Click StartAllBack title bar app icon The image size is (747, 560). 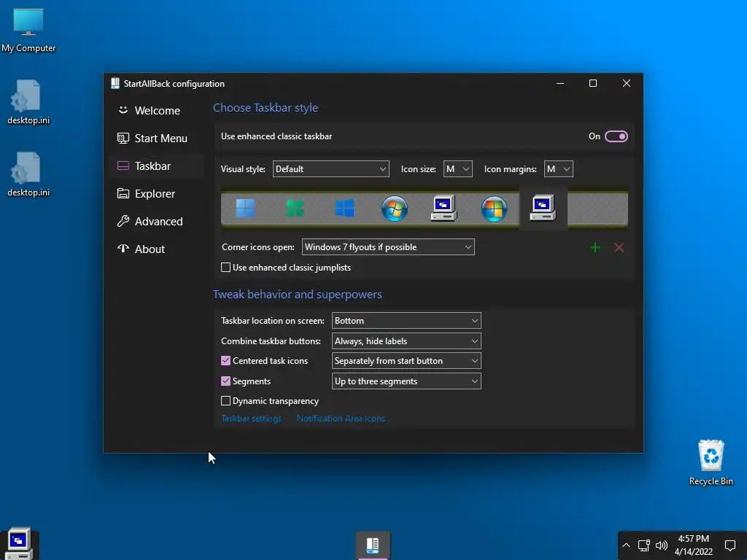tap(115, 83)
